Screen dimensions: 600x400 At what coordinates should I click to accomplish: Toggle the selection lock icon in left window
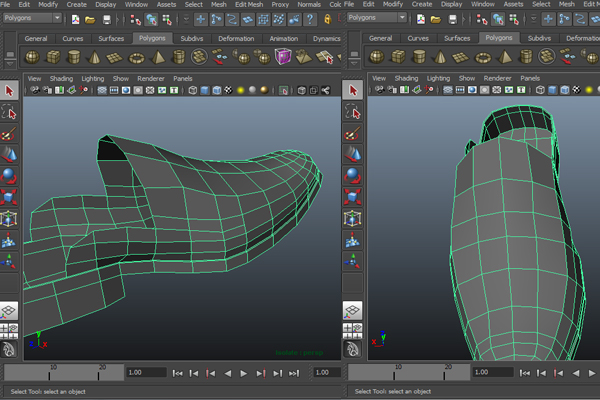point(328,19)
